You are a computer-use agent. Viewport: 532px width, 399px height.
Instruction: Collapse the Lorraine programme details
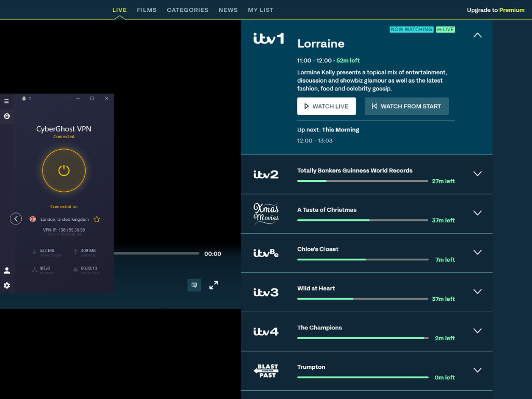coord(477,35)
